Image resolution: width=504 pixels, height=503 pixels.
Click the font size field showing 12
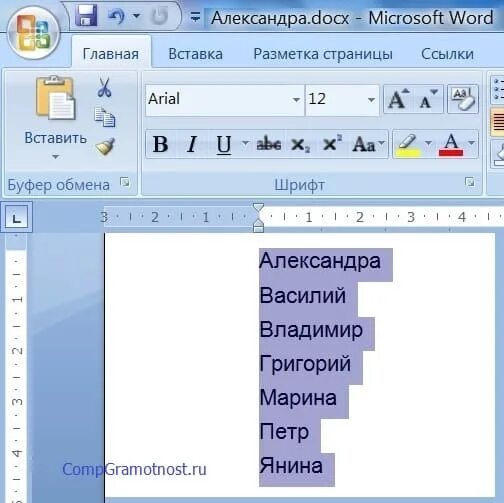point(335,99)
